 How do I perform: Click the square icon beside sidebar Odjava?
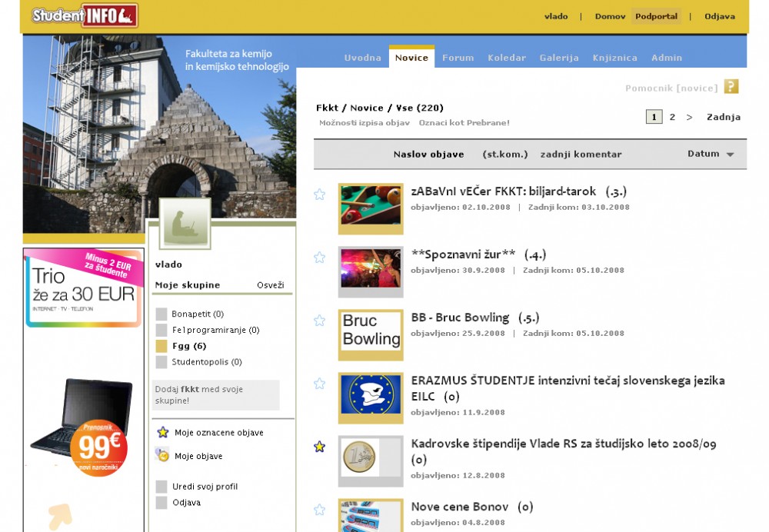(x=161, y=503)
